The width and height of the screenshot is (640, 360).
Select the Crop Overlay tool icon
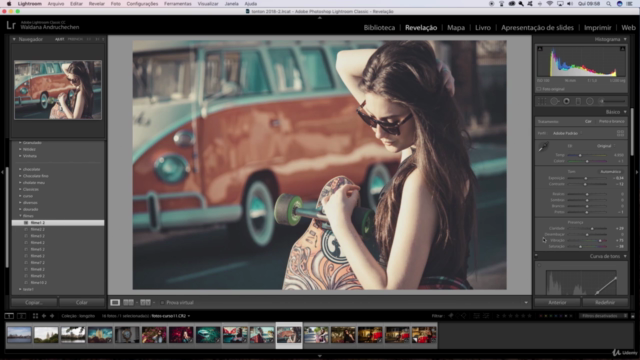pyautogui.click(x=542, y=101)
